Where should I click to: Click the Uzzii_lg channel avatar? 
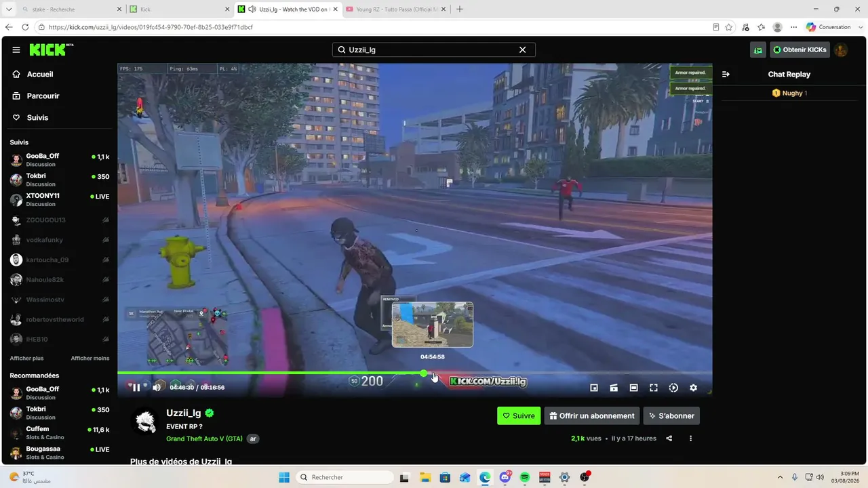point(146,421)
